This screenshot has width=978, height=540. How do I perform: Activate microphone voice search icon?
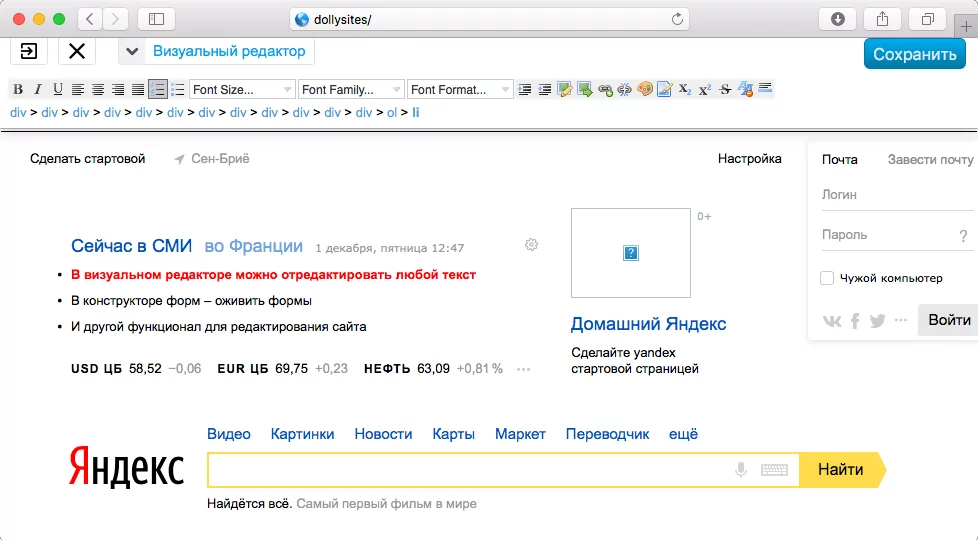point(741,470)
